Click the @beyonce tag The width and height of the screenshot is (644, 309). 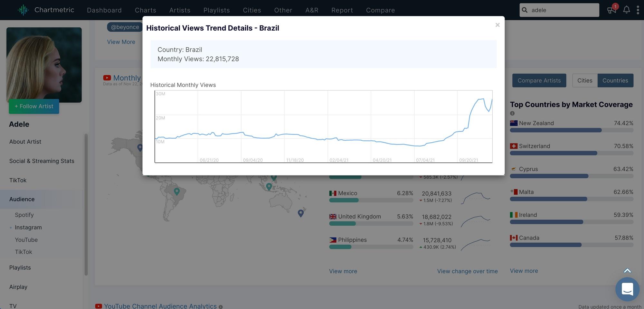pyautogui.click(x=125, y=27)
